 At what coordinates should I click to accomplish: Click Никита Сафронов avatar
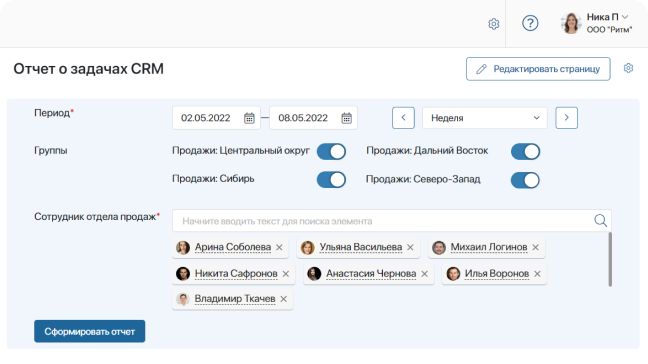point(183,274)
